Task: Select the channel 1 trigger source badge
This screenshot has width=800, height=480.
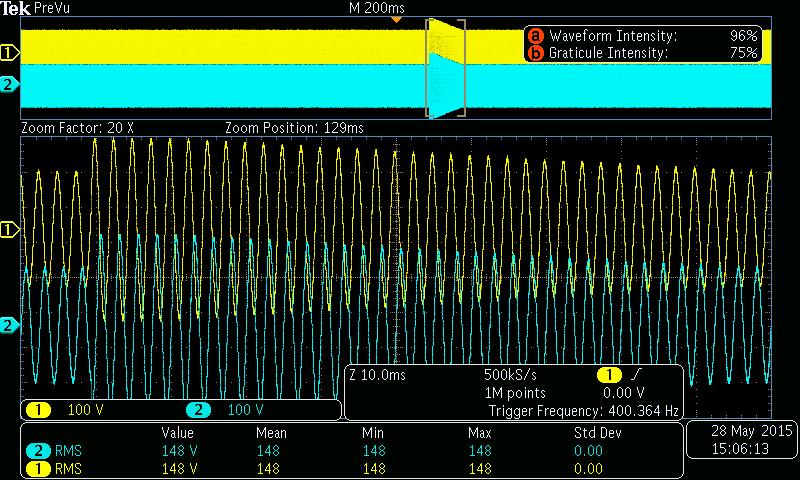Action: point(609,375)
